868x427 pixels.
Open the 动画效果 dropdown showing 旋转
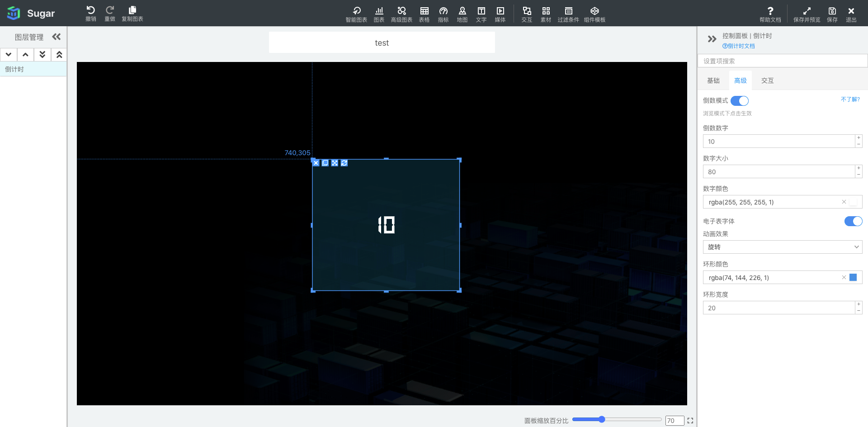point(783,247)
